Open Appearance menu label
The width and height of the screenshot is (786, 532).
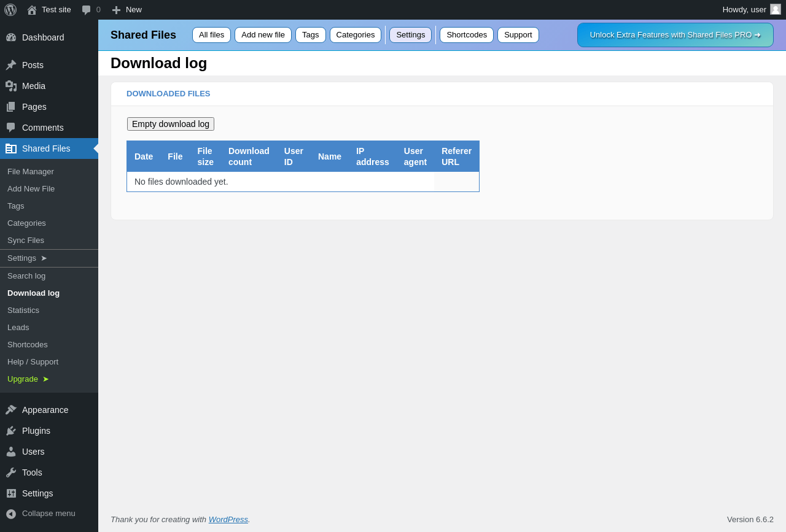click(x=45, y=410)
